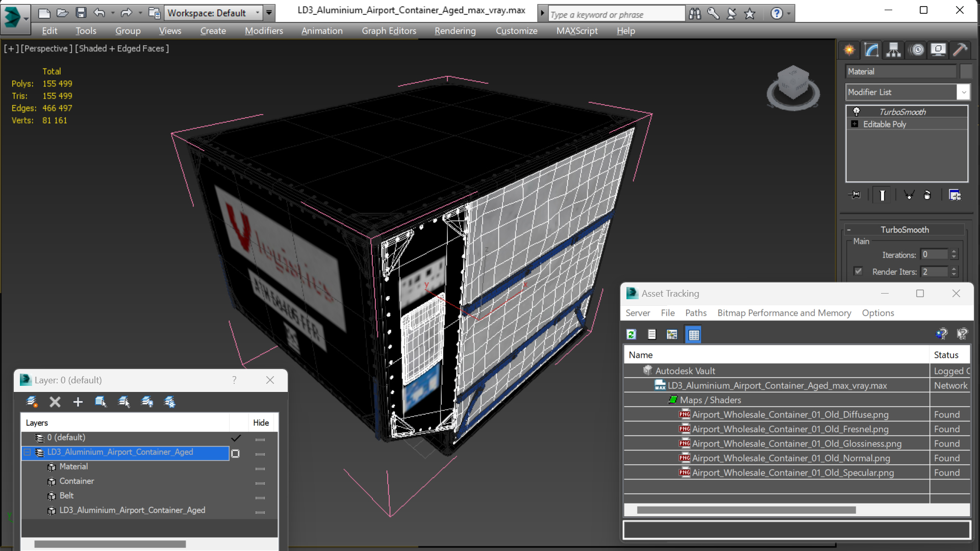Screen dimensions: 980x551
Task: Toggle hide for the Material object row
Action: point(260,468)
